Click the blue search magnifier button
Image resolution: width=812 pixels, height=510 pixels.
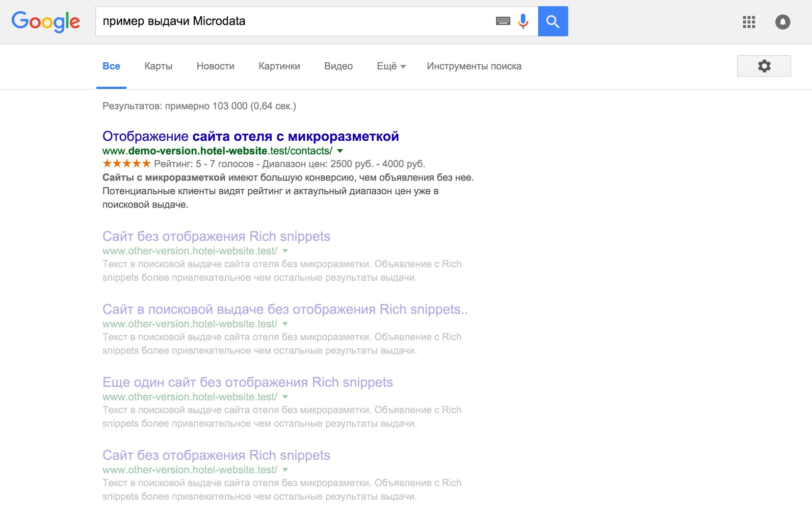pos(553,21)
